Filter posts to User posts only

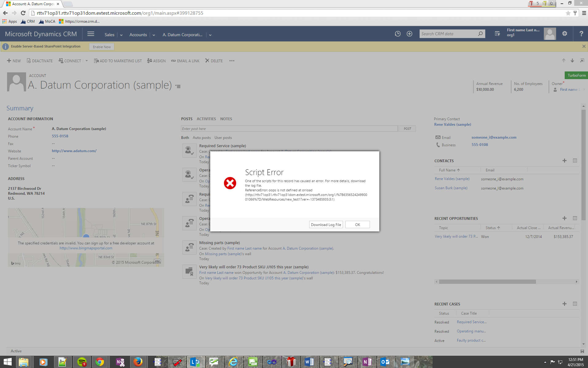(223, 137)
